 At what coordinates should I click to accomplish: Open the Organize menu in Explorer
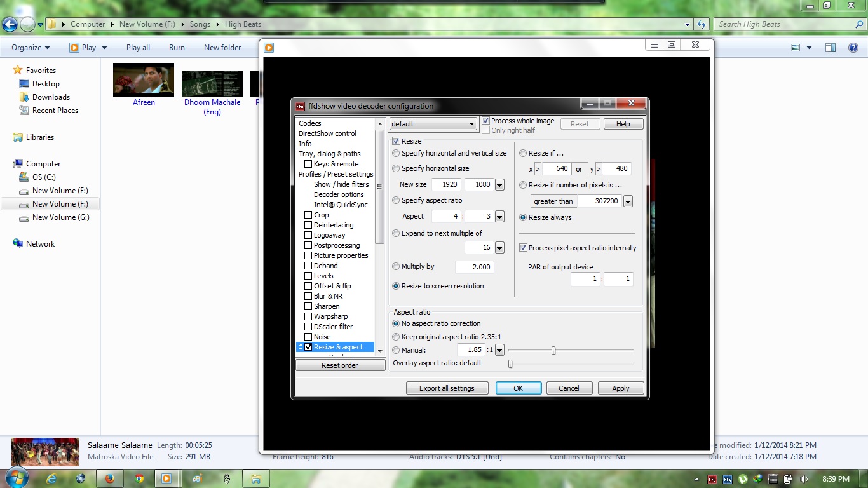[x=27, y=47]
